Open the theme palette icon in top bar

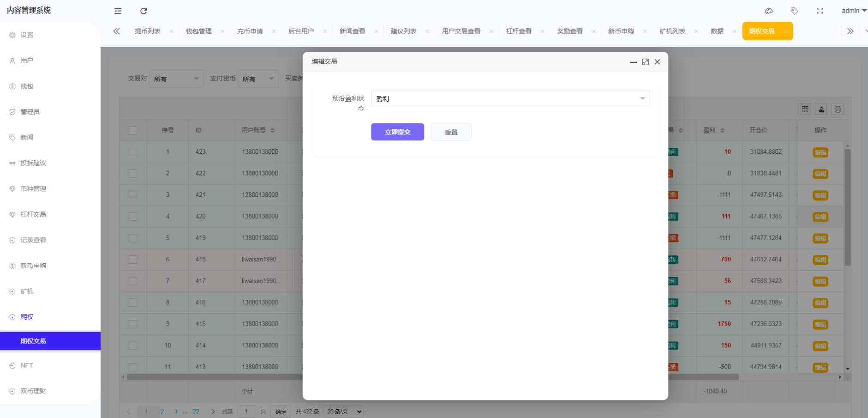(768, 11)
